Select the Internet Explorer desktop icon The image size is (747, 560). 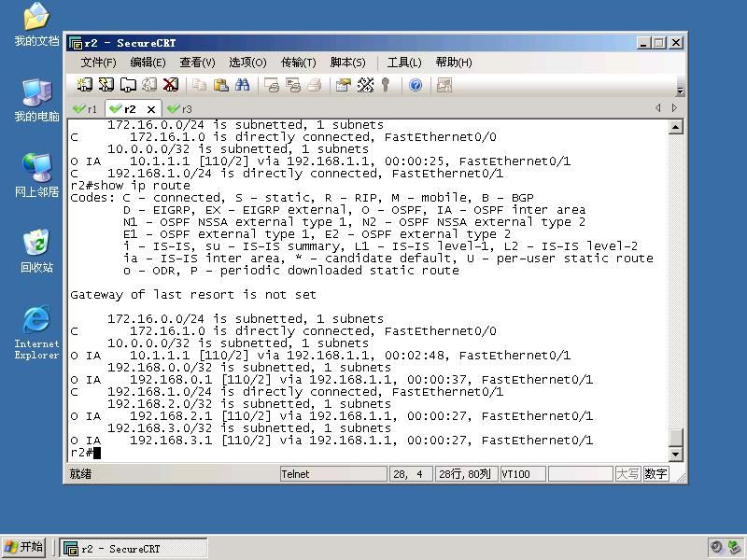pos(36,332)
